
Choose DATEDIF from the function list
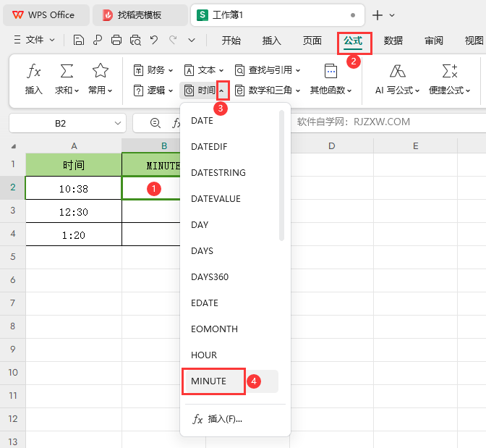point(231,147)
